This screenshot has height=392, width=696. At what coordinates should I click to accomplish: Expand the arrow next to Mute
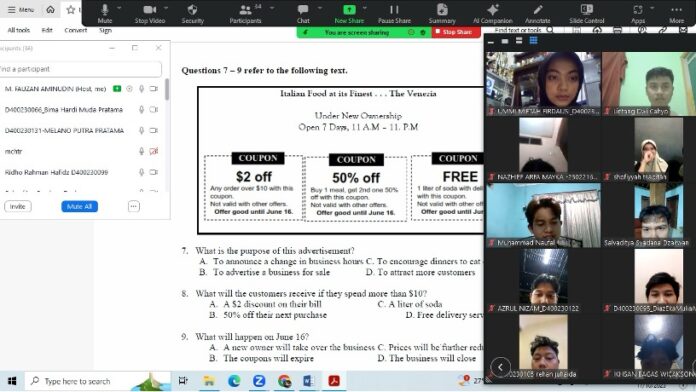click(119, 8)
